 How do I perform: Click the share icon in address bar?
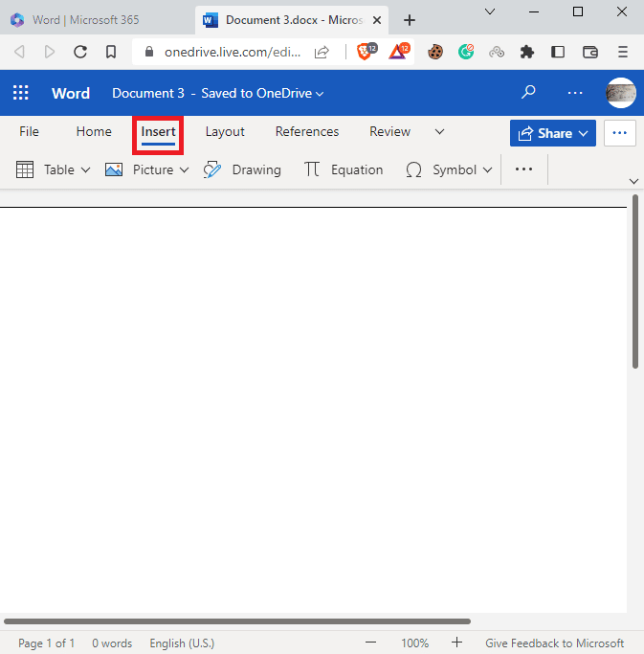[x=322, y=52]
